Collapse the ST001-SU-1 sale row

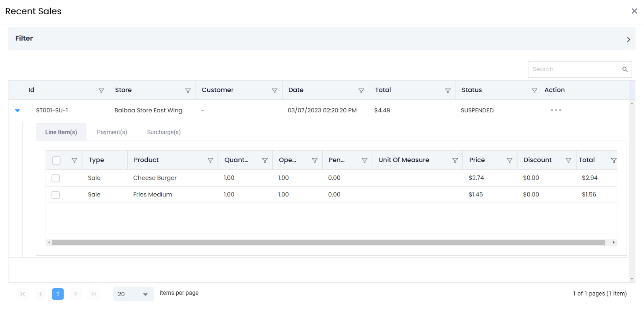click(x=17, y=110)
